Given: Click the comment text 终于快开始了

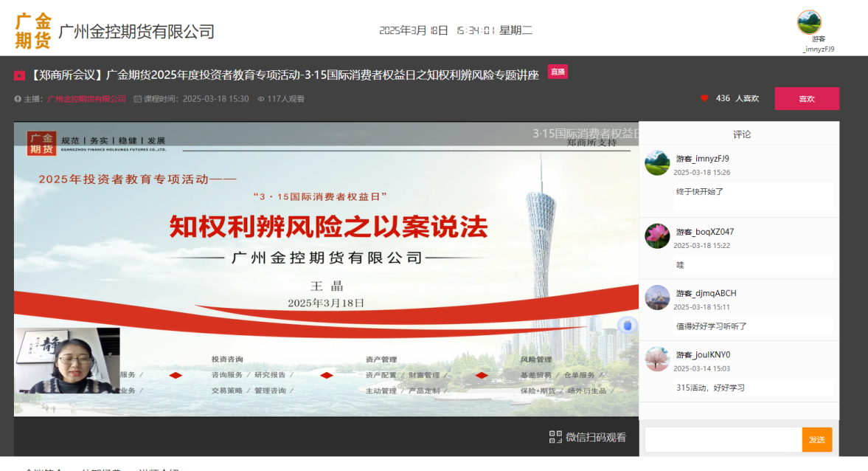Looking at the screenshot, I should coord(700,192).
